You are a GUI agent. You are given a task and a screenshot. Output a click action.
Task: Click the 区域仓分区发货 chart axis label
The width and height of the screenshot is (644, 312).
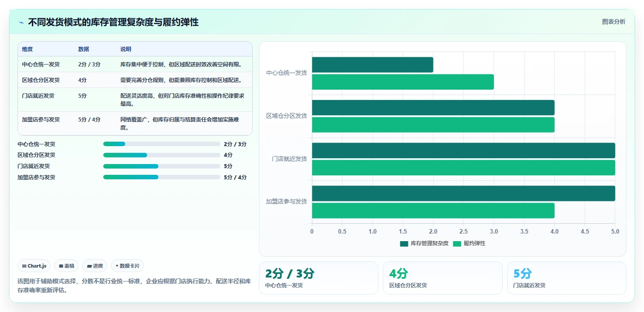click(286, 116)
